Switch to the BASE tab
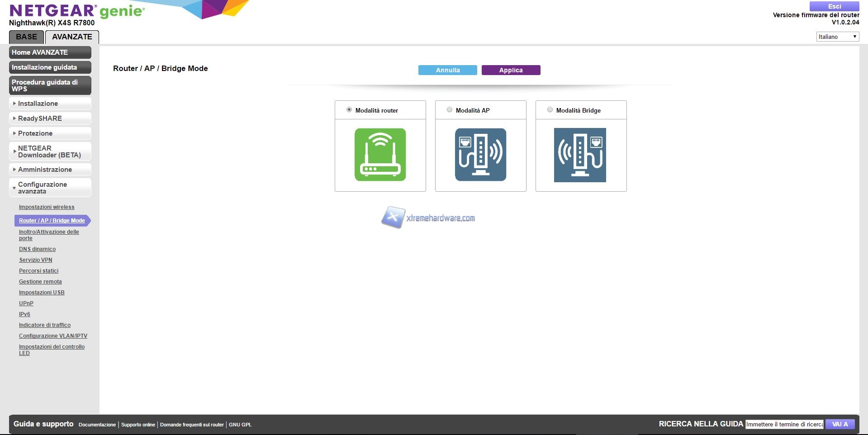The width and height of the screenshot is (868, 435). tap(26, 37)
